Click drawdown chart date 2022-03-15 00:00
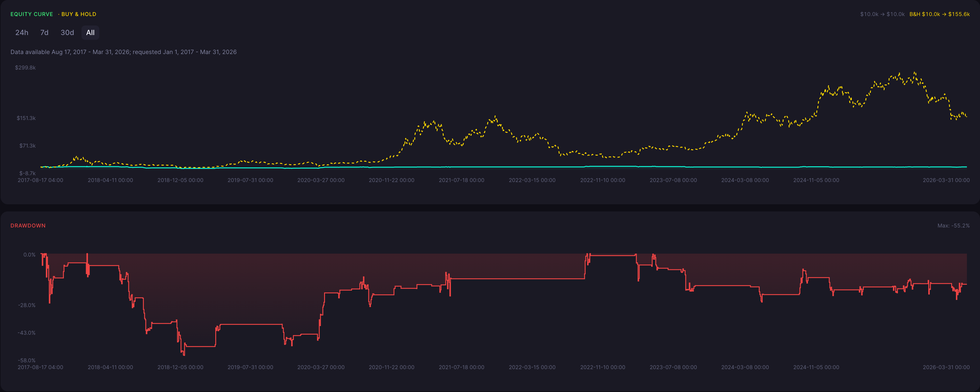Image resolution: width=980 pixels, height=392 pixels. coord(532,367)
